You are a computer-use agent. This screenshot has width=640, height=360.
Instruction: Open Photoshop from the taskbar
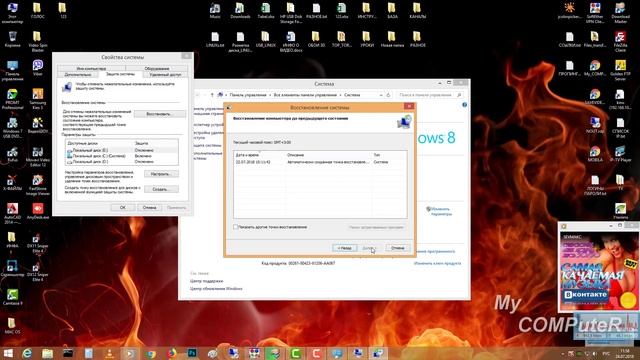192,353
